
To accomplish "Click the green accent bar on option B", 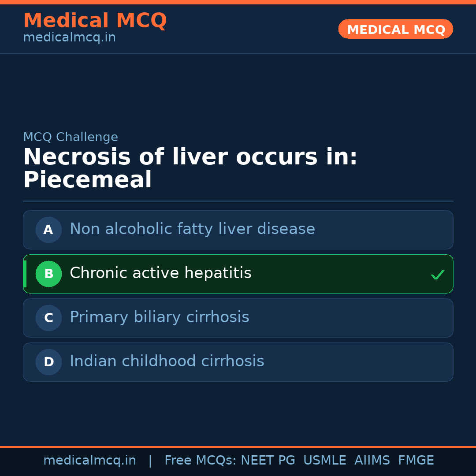I will point(25,274).
